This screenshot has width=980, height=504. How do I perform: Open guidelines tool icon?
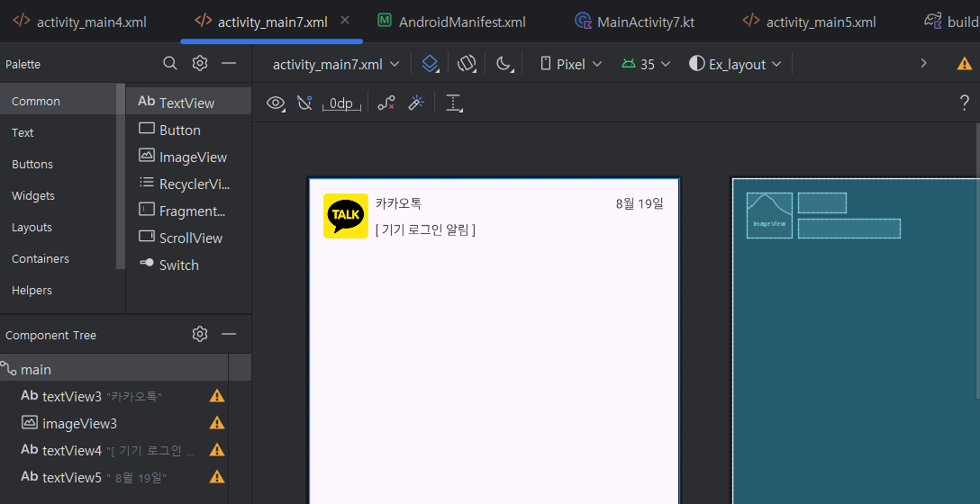[454, 103]
